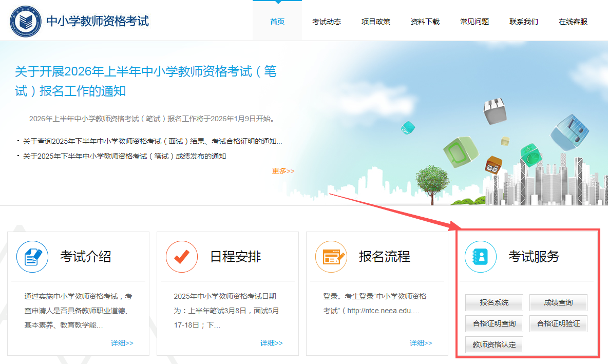Click the 日程安排 red checkmark icon
Viewport: 608px width, 364px height.
(x=182, y=257)
